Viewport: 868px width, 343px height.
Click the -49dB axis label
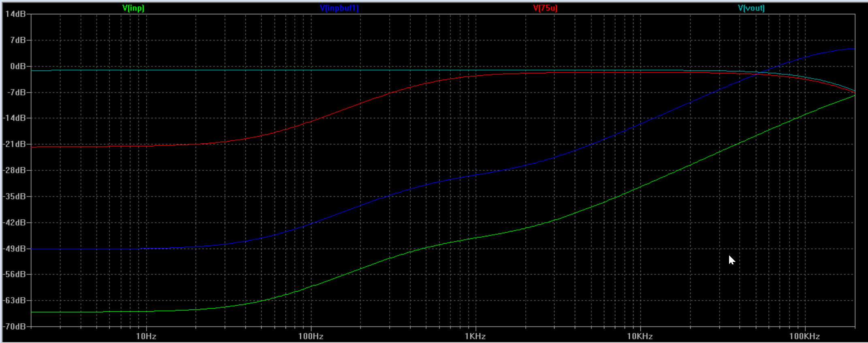15,249
